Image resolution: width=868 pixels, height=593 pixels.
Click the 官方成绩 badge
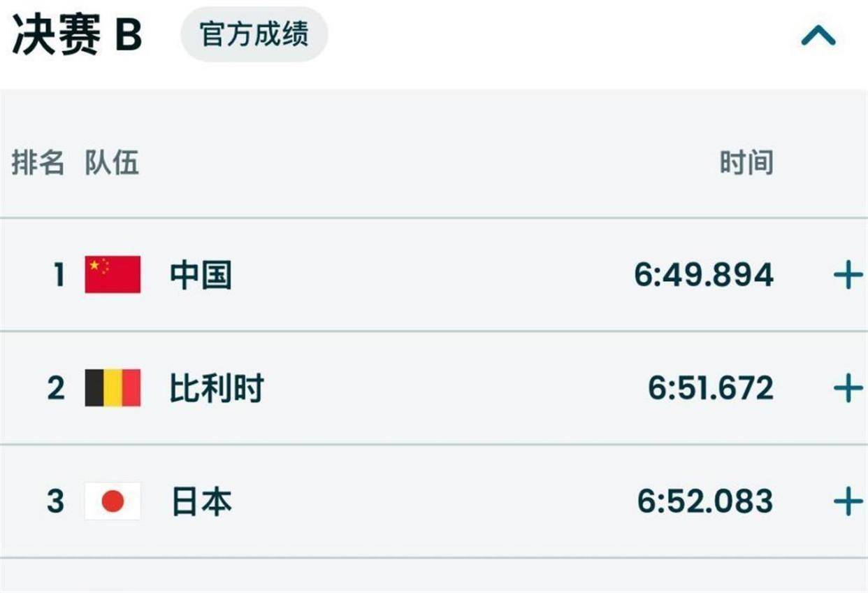(254, 34)
